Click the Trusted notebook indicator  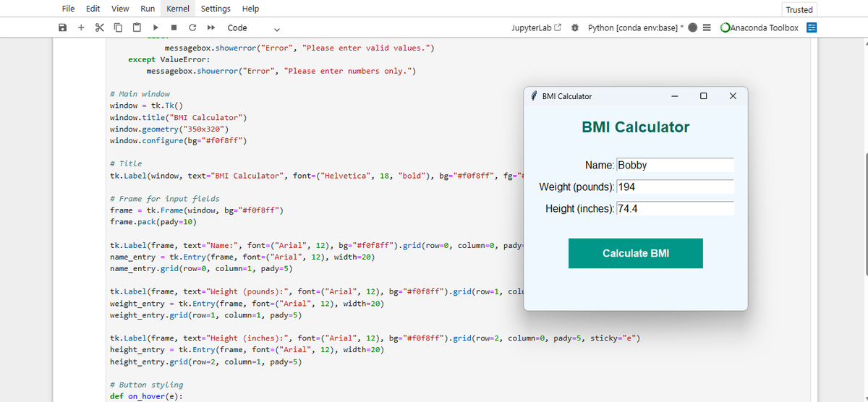point(799,9)
